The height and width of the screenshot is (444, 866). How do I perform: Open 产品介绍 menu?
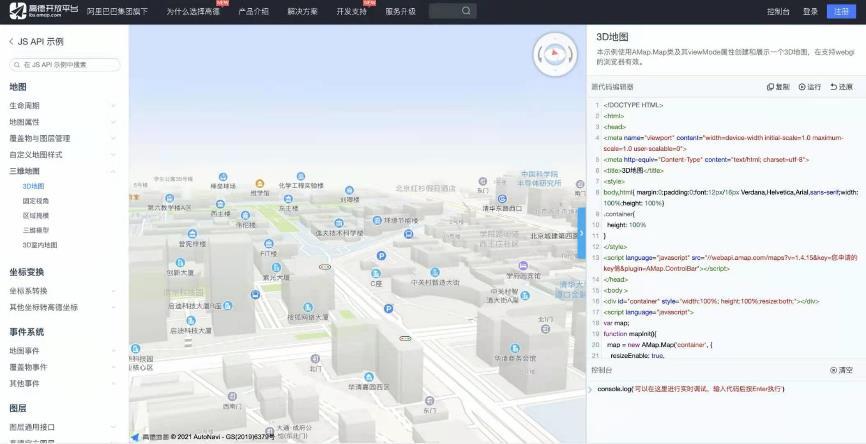254,12
